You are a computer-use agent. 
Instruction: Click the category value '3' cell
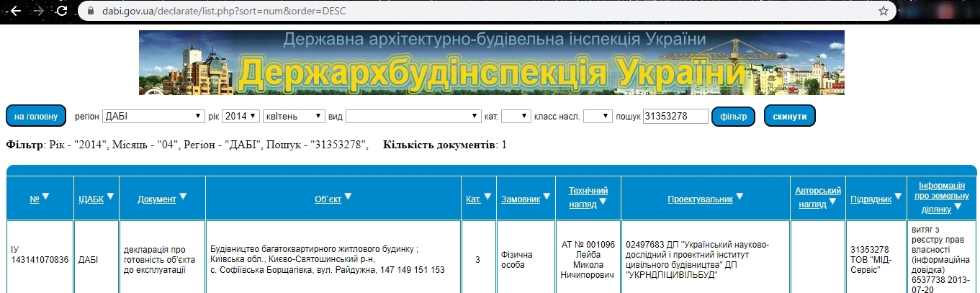pyautogui.click(x=477, y=260)
